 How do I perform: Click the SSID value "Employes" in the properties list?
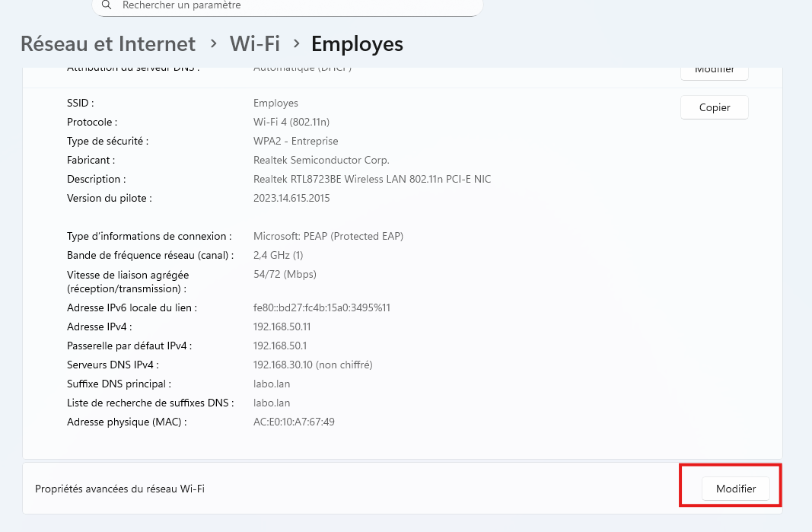pos(275,103)
